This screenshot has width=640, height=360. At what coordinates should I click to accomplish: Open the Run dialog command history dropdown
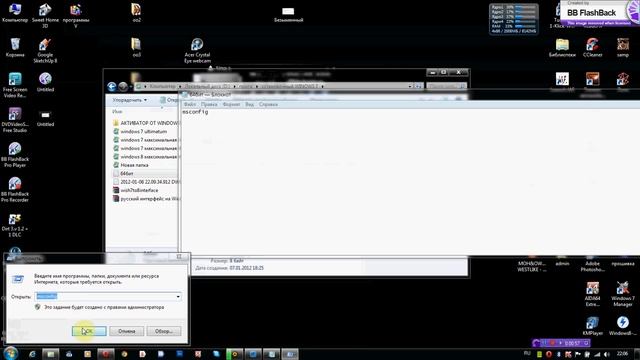click(178, 297)
